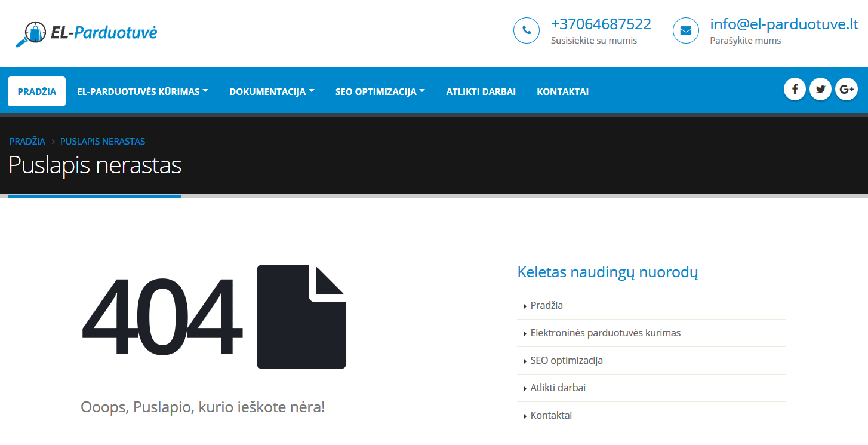The image size is (868, 445).
Task: Open the Twitter social icon
Action: pyautogui.click(x=820, y=90)
